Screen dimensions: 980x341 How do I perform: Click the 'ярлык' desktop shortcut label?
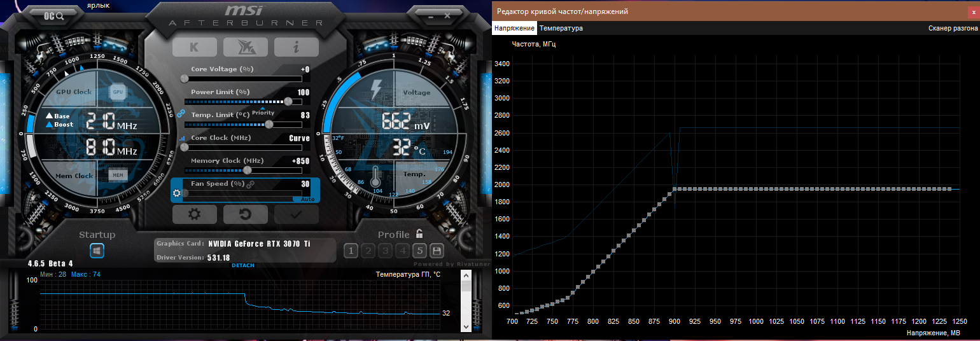pyautogui.click(x=98, y=5)
